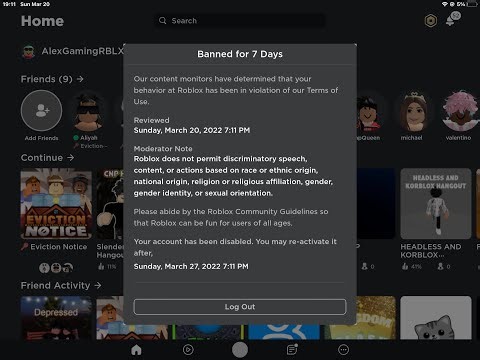Click friend avatars under Eviction Notice

[x=56, y=267]
